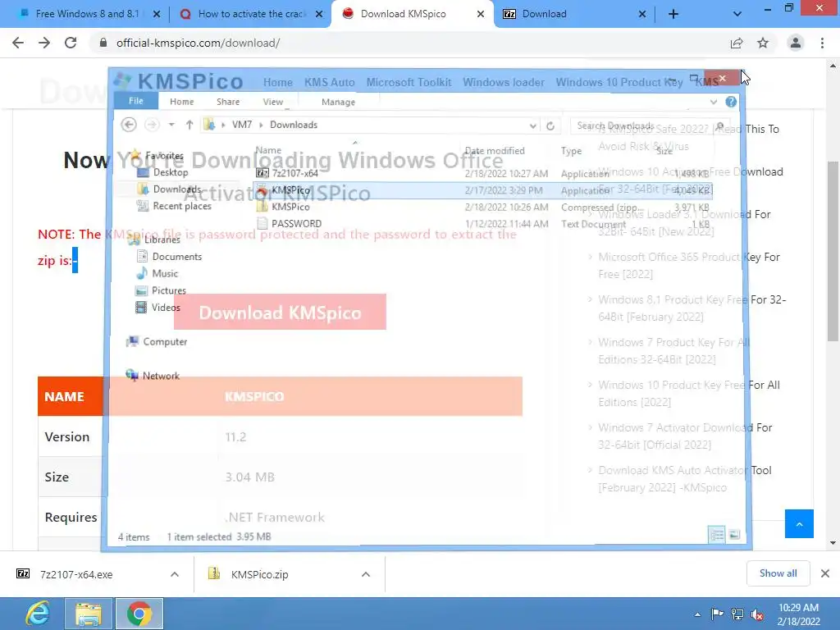The height and width of the screenshot is (630, 840).
Task: Sort by the Name column header
Action: 268,151
